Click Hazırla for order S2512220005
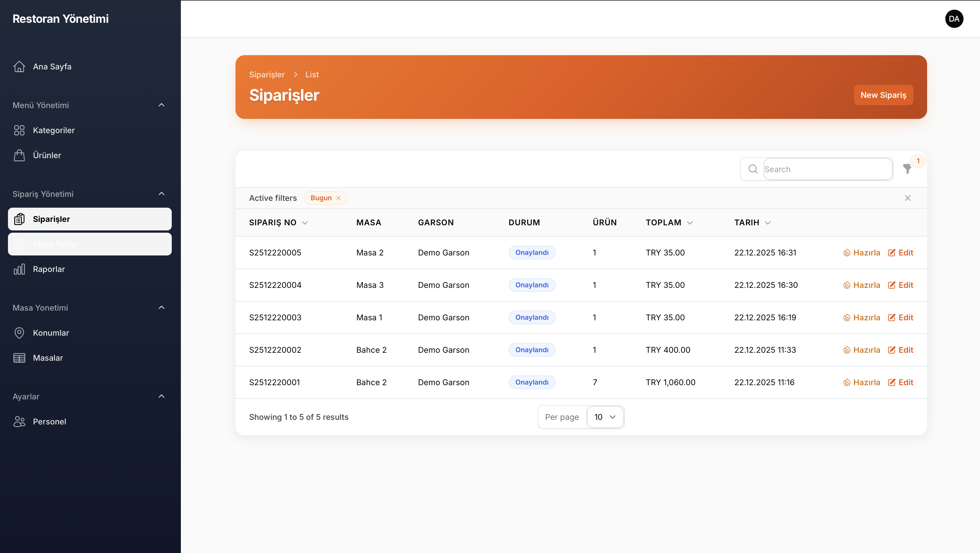980x553 pixels. (861, 253)
